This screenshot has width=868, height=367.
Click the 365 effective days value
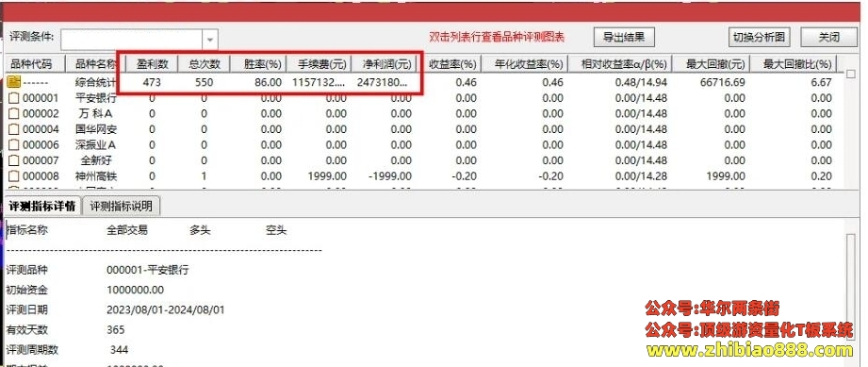116,330
